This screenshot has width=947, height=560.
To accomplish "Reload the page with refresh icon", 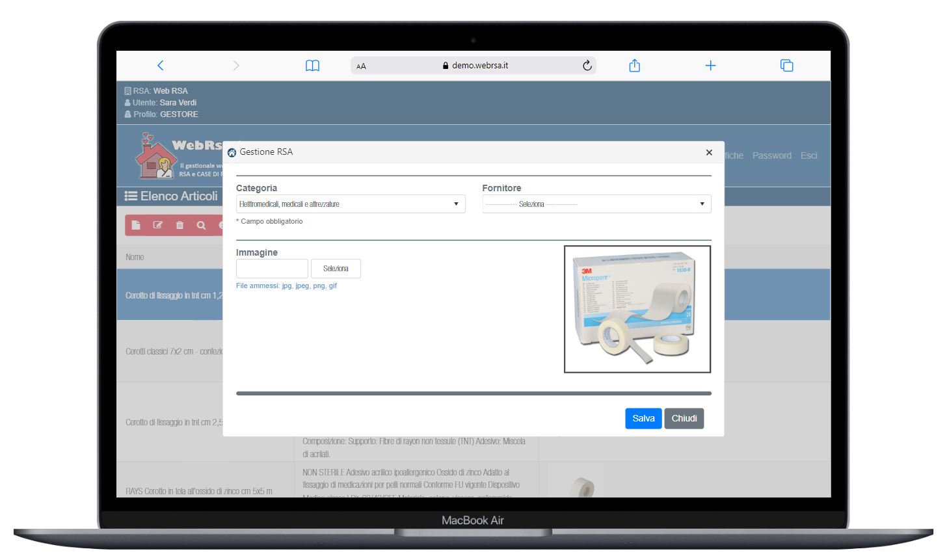I will click(587, 66).
